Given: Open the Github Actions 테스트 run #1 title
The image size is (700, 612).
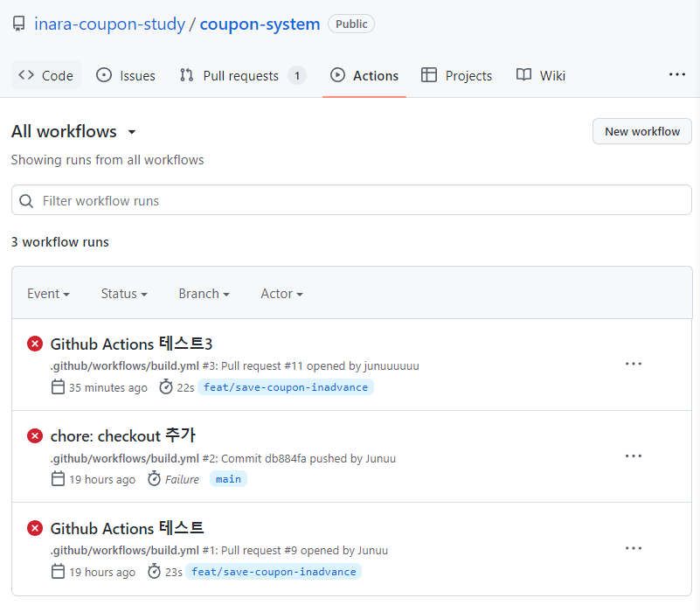Looking at the screenshot, I should tap(128, 528).
